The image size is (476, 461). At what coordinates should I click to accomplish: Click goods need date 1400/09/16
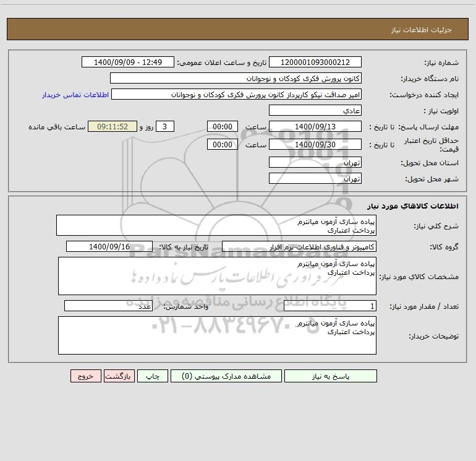tap(109, 246)
